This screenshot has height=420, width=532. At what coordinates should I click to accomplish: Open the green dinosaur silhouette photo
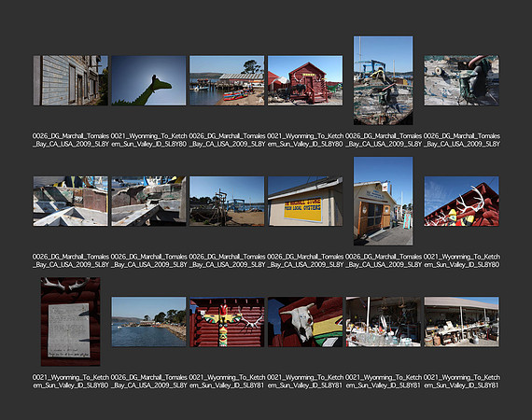(148, 80)
